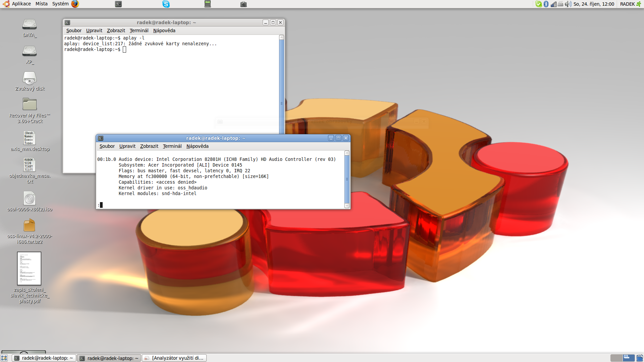
Task: Click the show desktop button
Action: click(x=4, y=358)
